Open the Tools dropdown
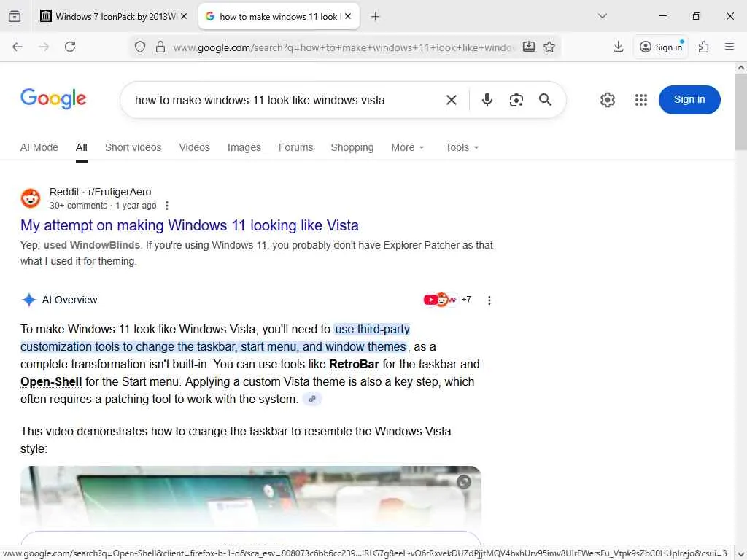This screenshot has width=747, height=560. [462, 147]
